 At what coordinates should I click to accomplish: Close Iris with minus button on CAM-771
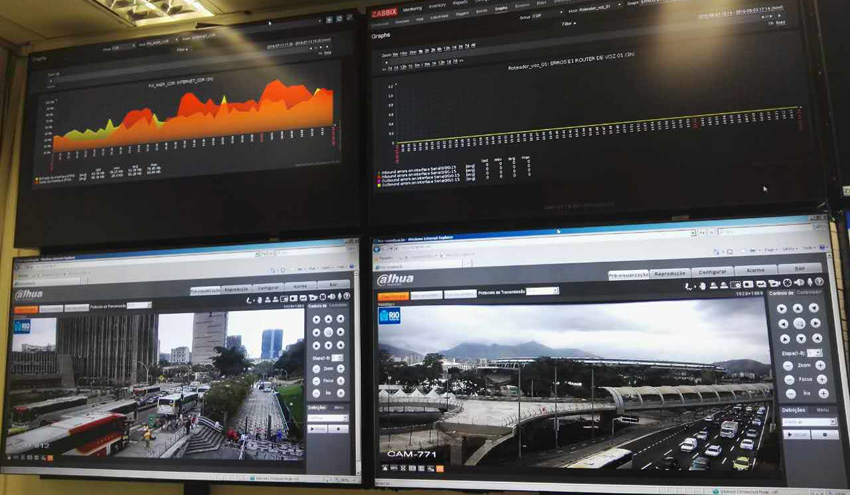790,394
